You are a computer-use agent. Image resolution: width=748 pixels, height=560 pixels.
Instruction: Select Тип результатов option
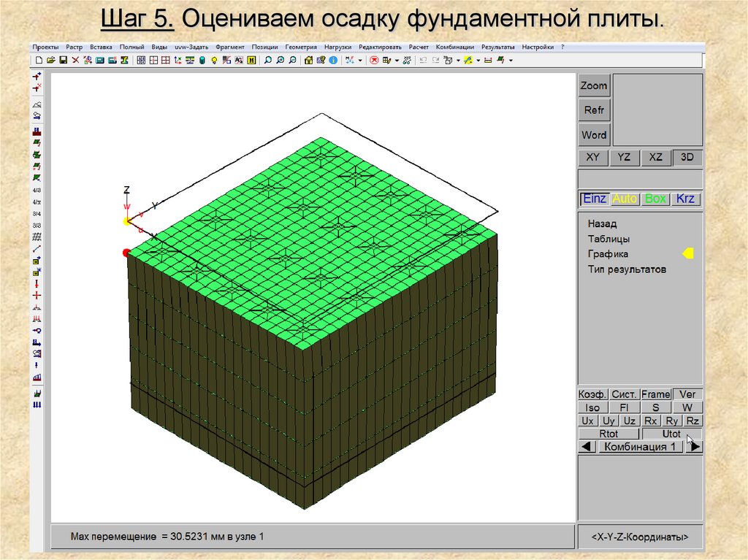[627, 269]
